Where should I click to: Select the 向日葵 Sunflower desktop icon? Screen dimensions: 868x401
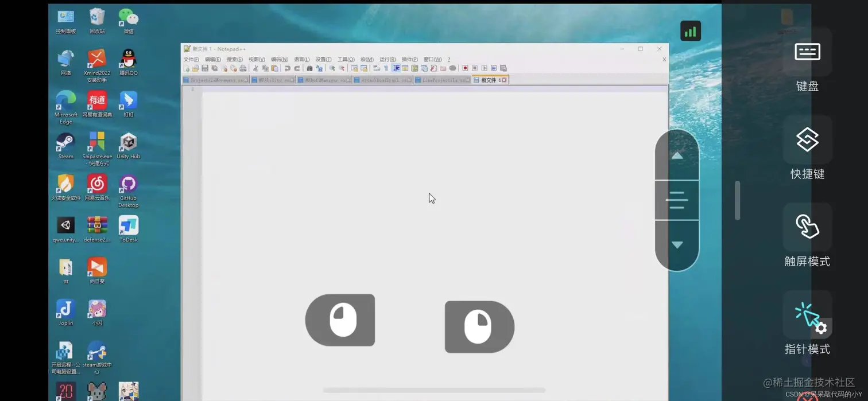pos(97,271)
